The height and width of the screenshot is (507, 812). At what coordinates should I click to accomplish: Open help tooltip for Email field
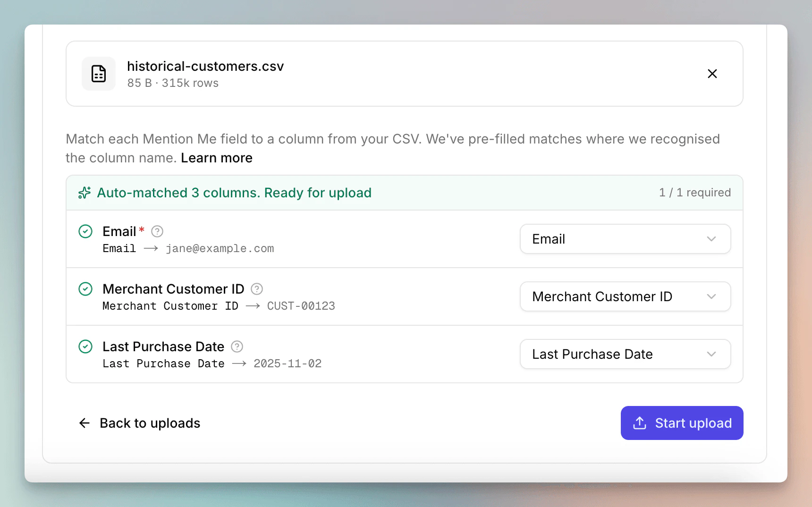[x=157, y=231]
